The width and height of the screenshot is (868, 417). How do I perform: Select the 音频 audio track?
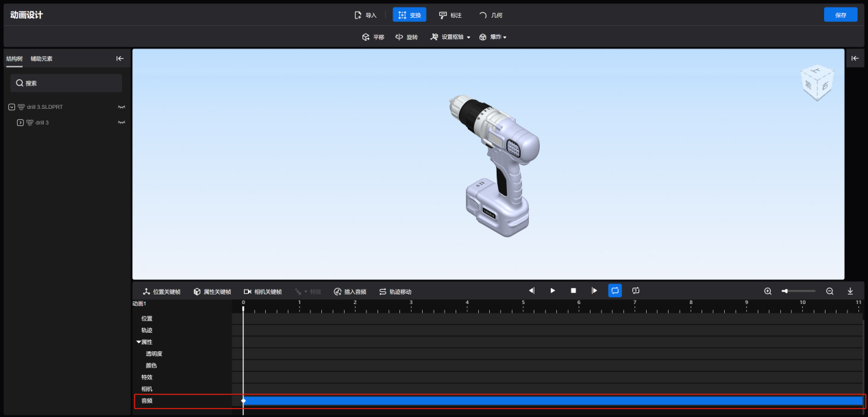click(147, 401)
